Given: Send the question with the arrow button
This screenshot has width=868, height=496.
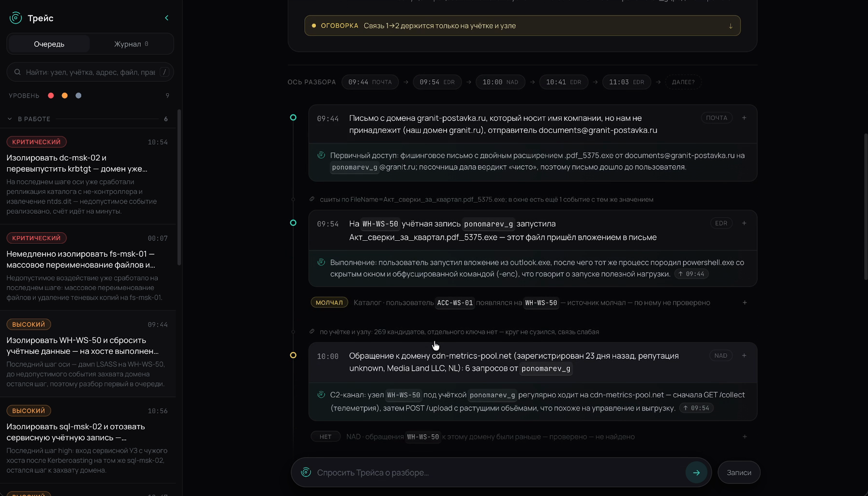Looking at the screenshot, I should [696, 472].
